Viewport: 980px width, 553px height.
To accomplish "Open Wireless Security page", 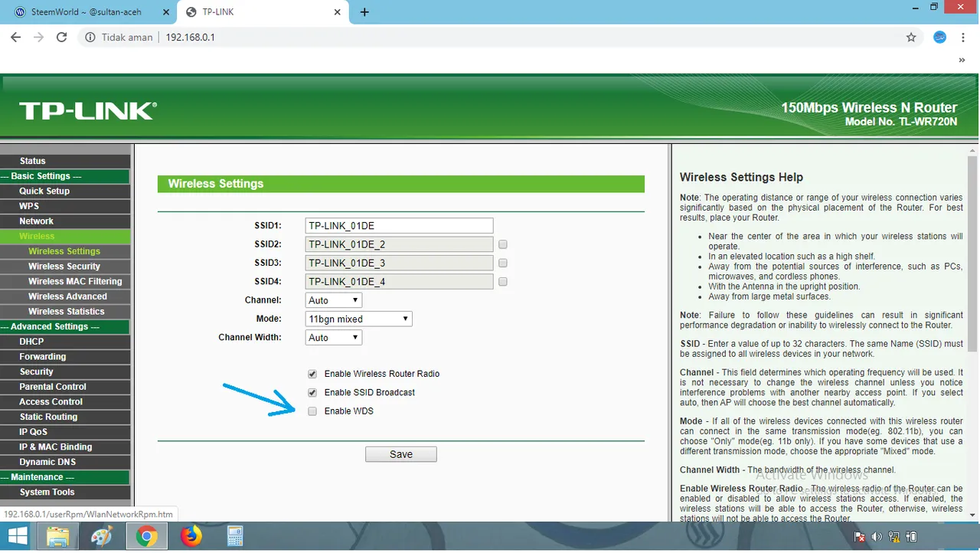I will coord(65,267).
